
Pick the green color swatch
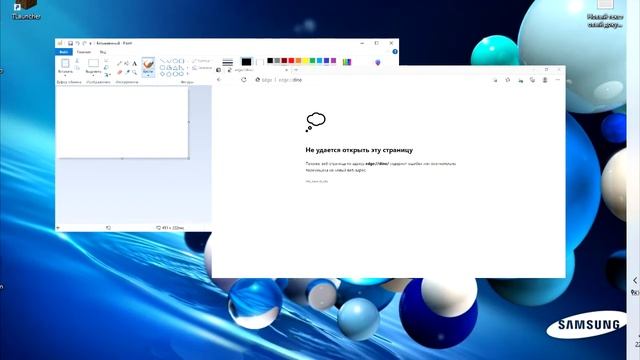click(312, 60)
